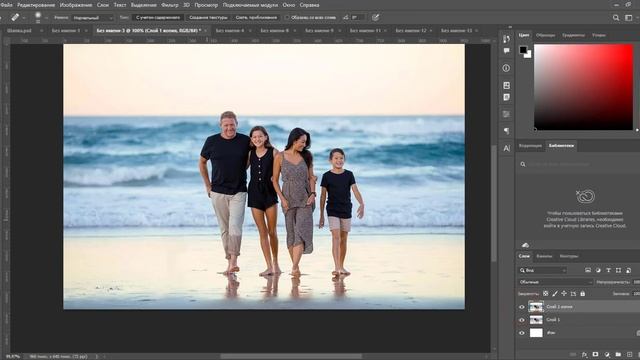Switch to the Градиенты panel tab
The height and width of the screenshot is (360, 640).
coord(573,36)
